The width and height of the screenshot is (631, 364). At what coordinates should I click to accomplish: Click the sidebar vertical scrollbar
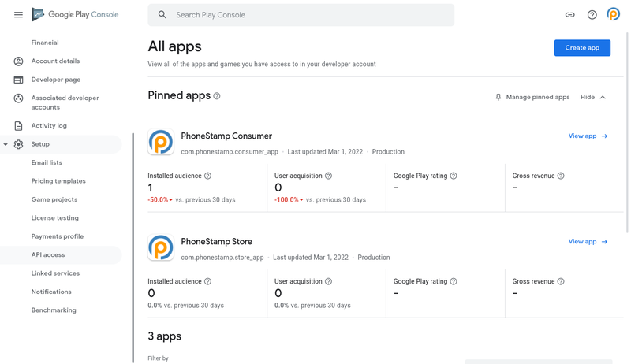[x=133, y=248]
